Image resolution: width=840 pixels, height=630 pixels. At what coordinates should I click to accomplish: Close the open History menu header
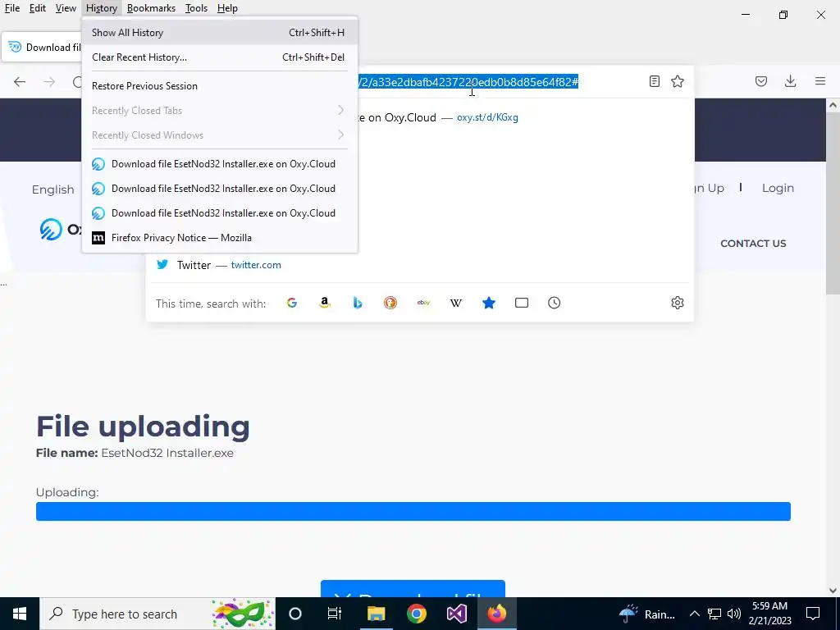tap(101, 8)
